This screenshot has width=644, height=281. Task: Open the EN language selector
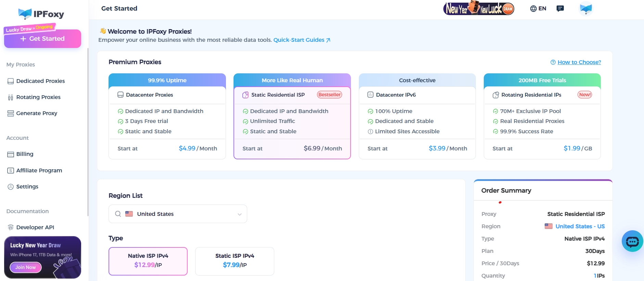point(538,9)
